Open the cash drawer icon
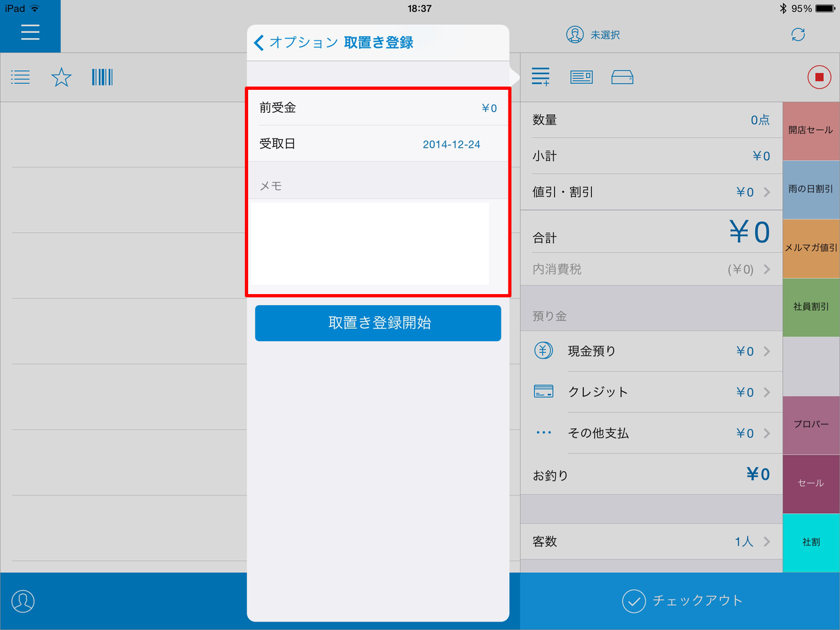 pyautogui.click(x=622, y=77)
